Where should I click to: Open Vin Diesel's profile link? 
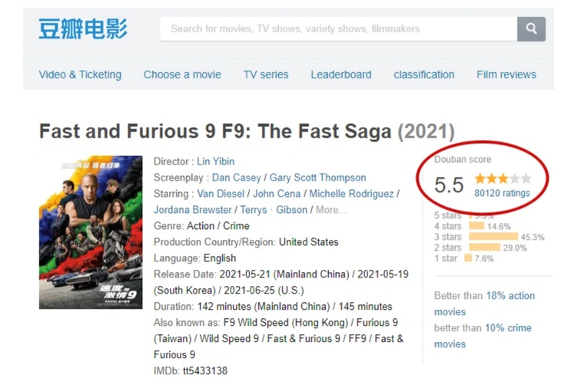tap(221, 194)
